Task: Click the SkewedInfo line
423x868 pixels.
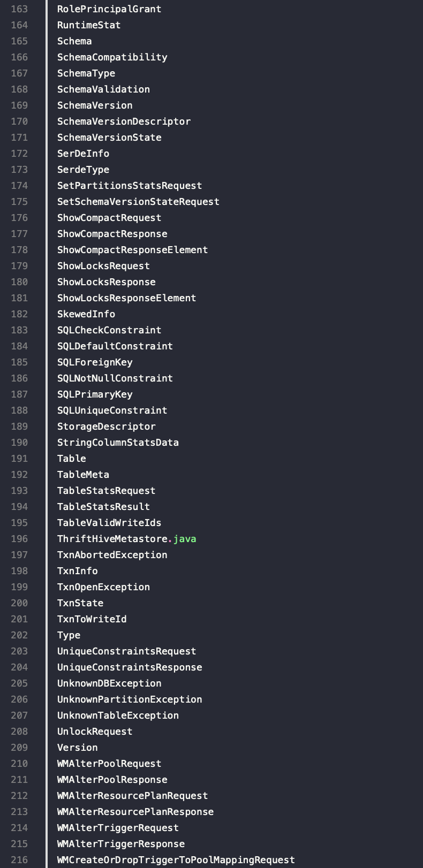Action: [x=86, y=314]
